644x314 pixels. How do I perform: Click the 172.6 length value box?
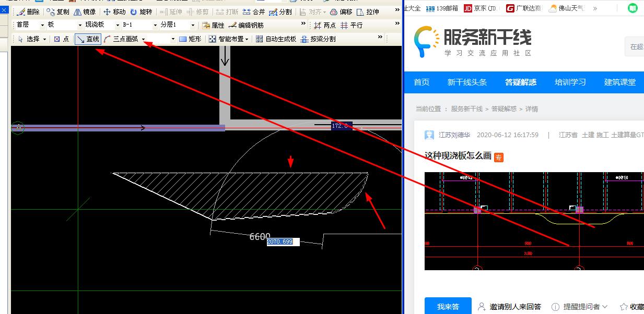[341, 126]
